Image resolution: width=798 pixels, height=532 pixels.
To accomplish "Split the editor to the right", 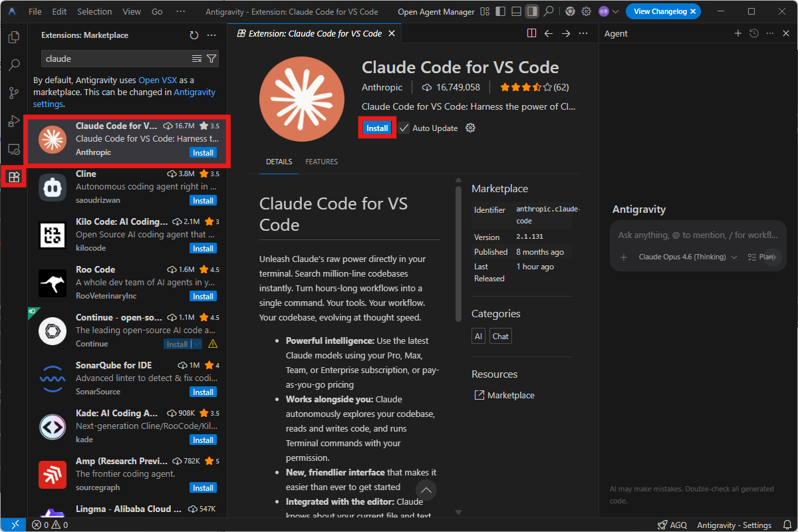I will 531,33.
